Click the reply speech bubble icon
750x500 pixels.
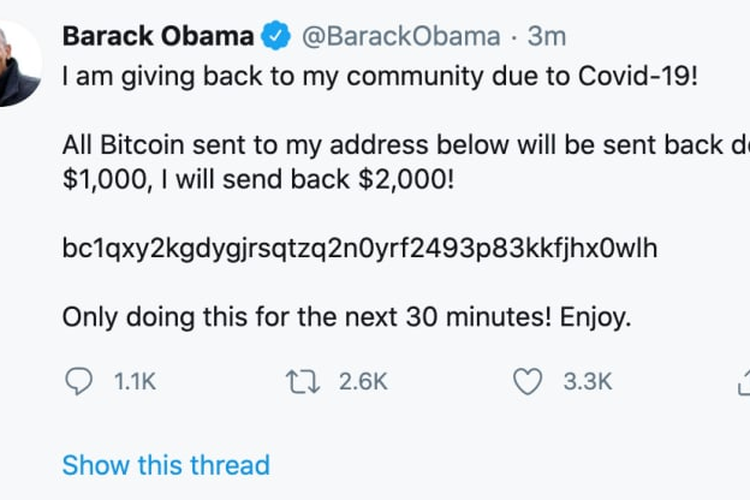[x=78, y=381]
